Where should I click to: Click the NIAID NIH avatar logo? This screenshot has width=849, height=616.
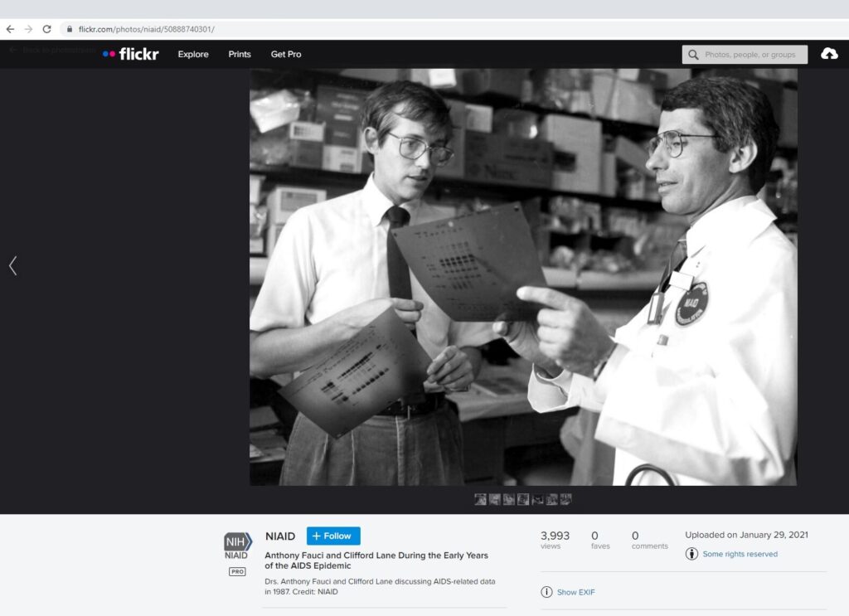(x=237, y=544)
